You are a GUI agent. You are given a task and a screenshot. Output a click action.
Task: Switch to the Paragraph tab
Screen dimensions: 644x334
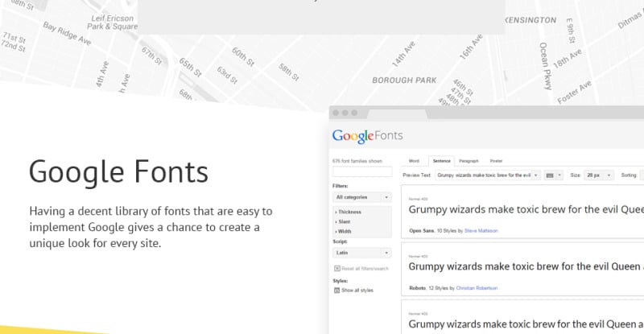469,161
